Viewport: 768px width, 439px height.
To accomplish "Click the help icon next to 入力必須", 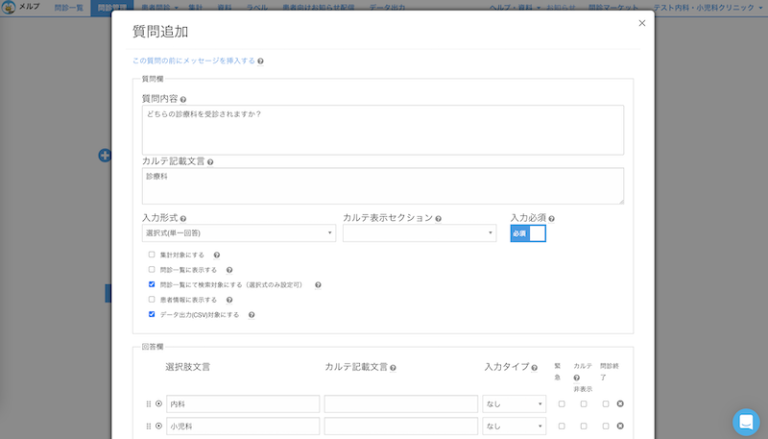I will [551, 218].
